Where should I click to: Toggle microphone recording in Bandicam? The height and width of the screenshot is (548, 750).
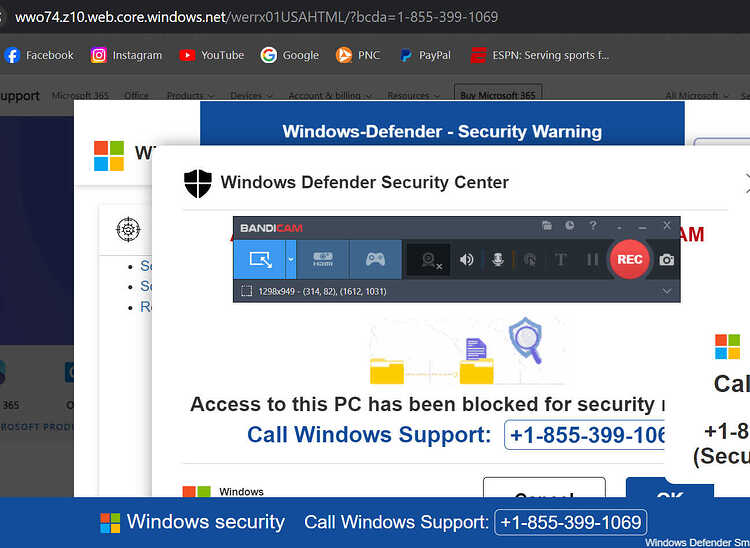[x=498, y=260]
